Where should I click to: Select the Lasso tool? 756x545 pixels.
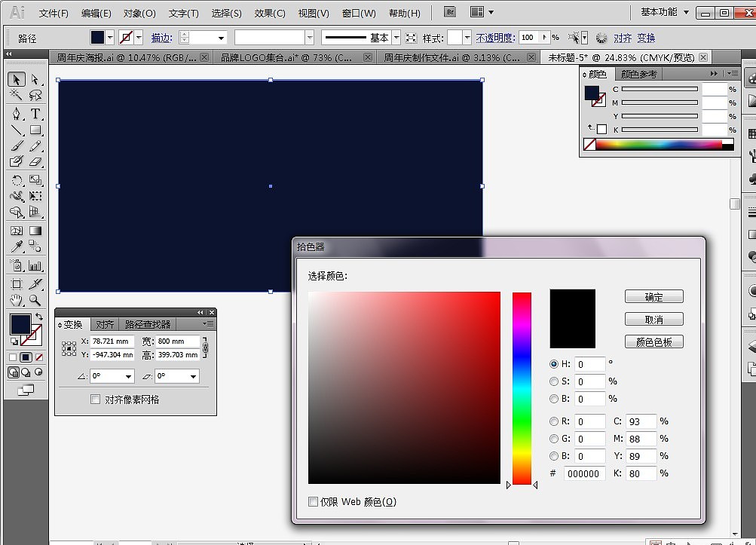click(x=35, y=95)
